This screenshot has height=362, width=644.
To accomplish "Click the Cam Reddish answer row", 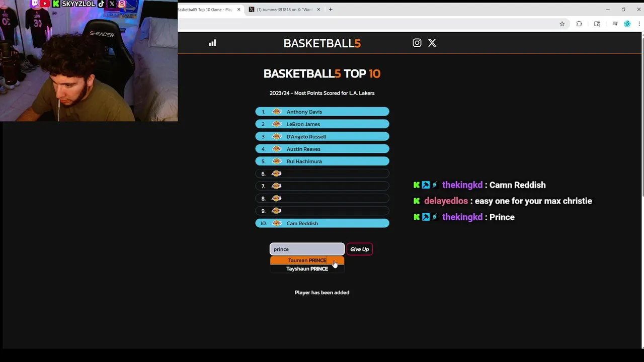I will click(322, 223).
